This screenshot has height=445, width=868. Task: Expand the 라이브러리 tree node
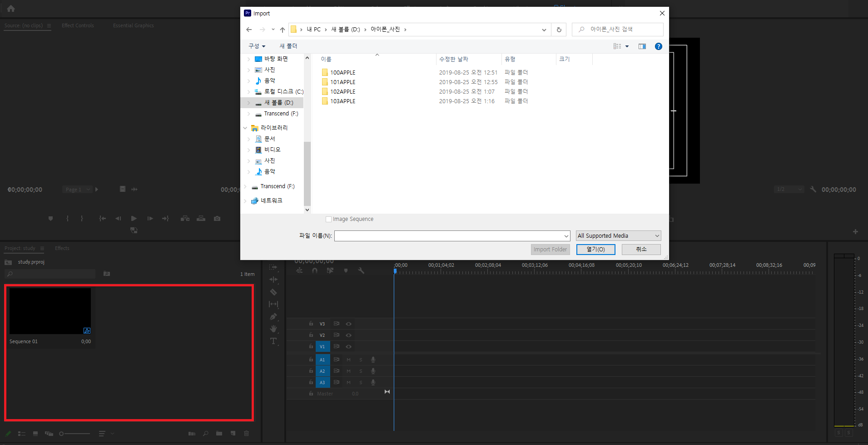click(245, 128)
